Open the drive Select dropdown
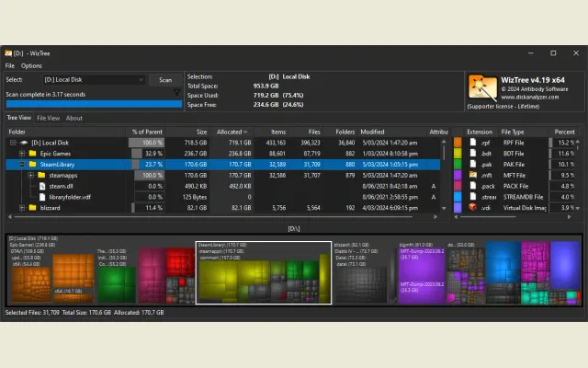Screen dimensions: 588x368 (94, 80)
